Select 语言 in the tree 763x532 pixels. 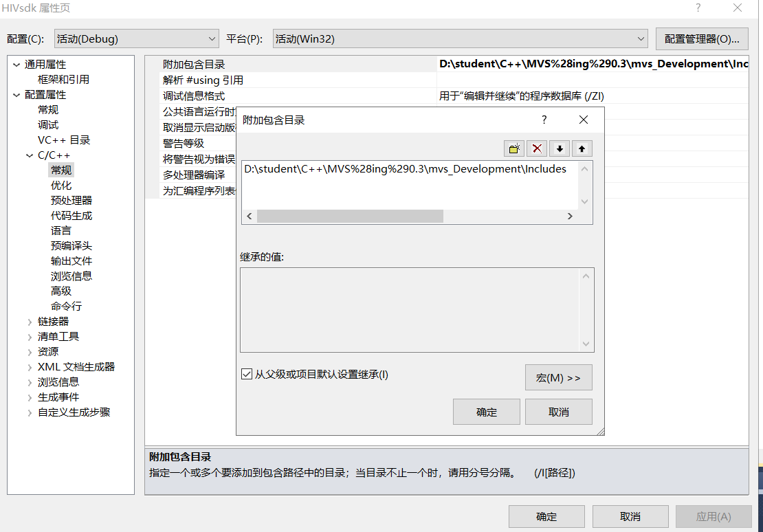point(61,230)
